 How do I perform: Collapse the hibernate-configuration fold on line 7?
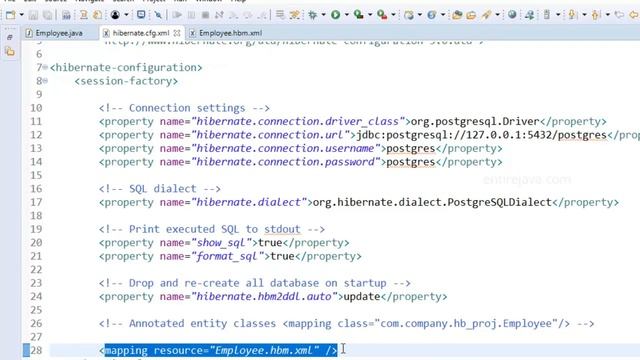tap(45, 67)
